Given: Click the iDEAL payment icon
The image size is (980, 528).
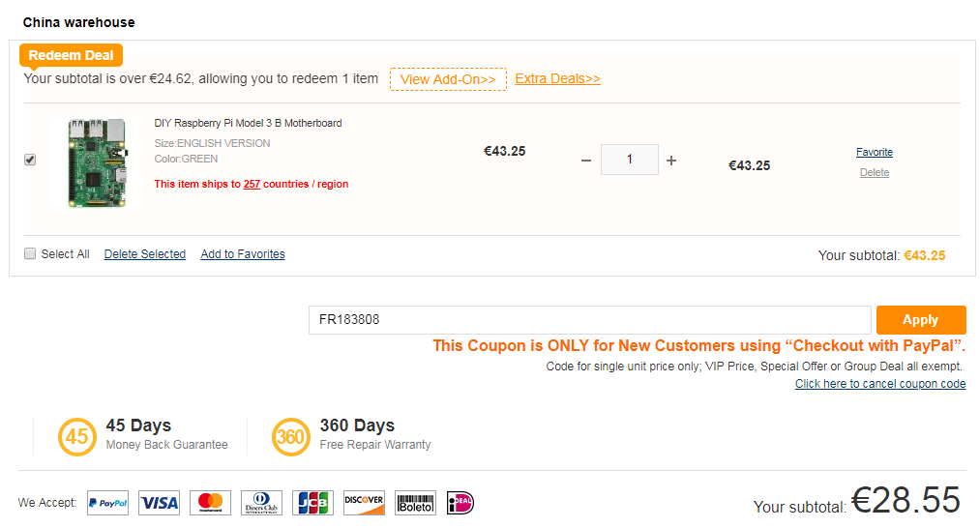Looking at the screenshot, I should coord(460,503).
